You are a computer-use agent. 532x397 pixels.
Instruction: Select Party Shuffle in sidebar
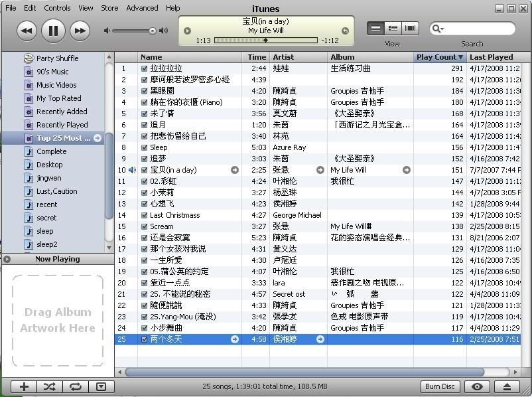[x=52, y=58]
